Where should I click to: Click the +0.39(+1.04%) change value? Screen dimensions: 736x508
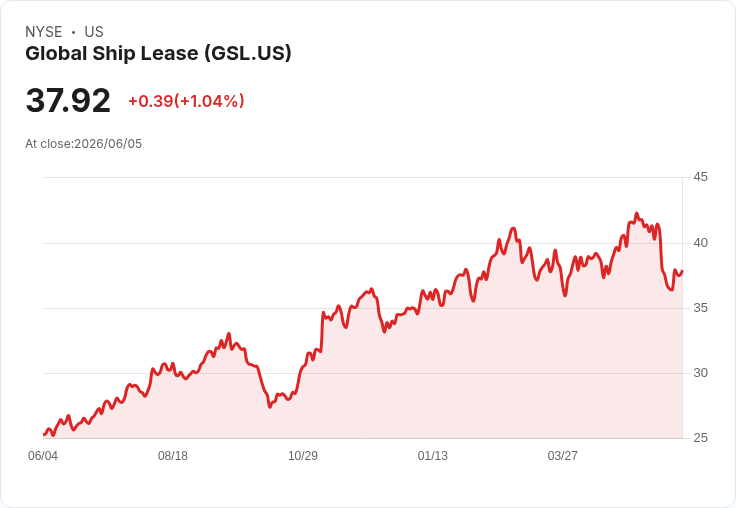click(x=186, y=101)
